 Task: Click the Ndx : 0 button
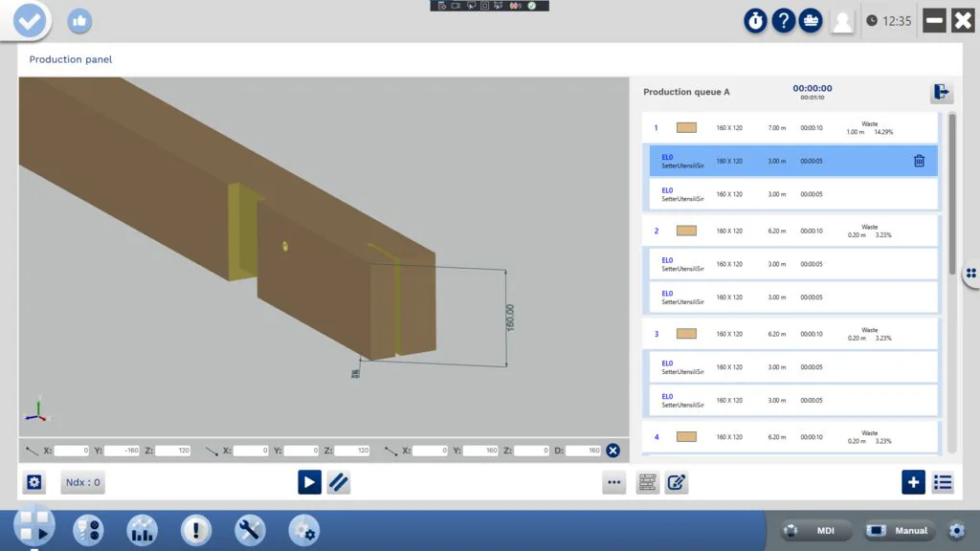83,483
